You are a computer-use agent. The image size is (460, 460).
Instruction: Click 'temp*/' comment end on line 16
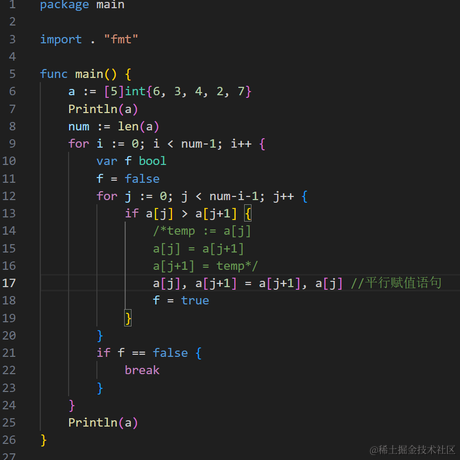pyautogui.click(x=237, y=266)
